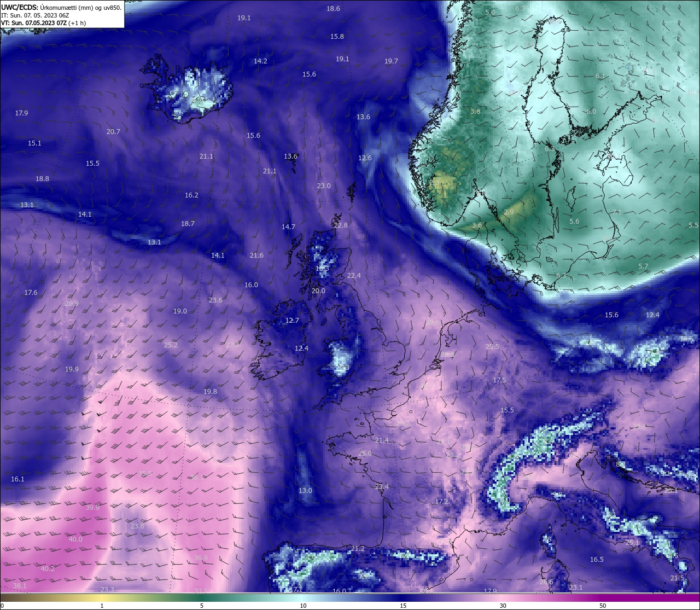Click the 'UWC/ECDS: Úrkomumætti (mm) og uv850.' title line
Image resolution: width=700 pixels, height=610 pixels.
pos(61,8)
